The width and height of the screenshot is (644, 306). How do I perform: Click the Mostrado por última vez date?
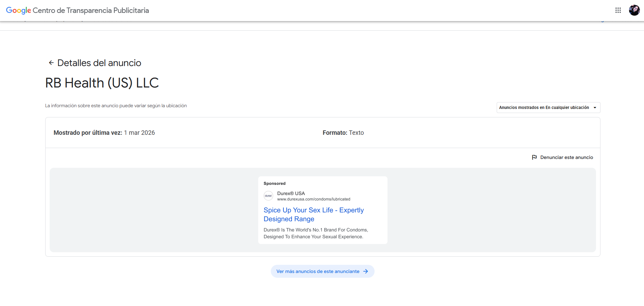coord(139,133)
